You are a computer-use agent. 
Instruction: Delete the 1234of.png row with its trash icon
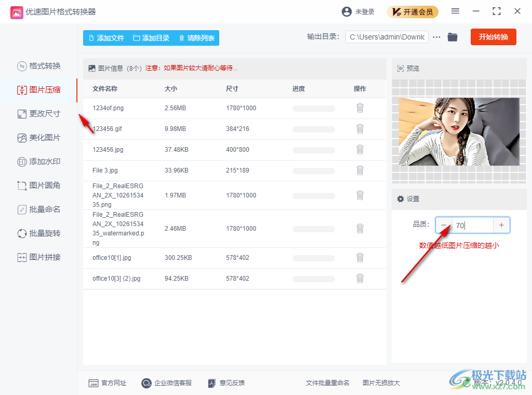click(x=360, y=108)
